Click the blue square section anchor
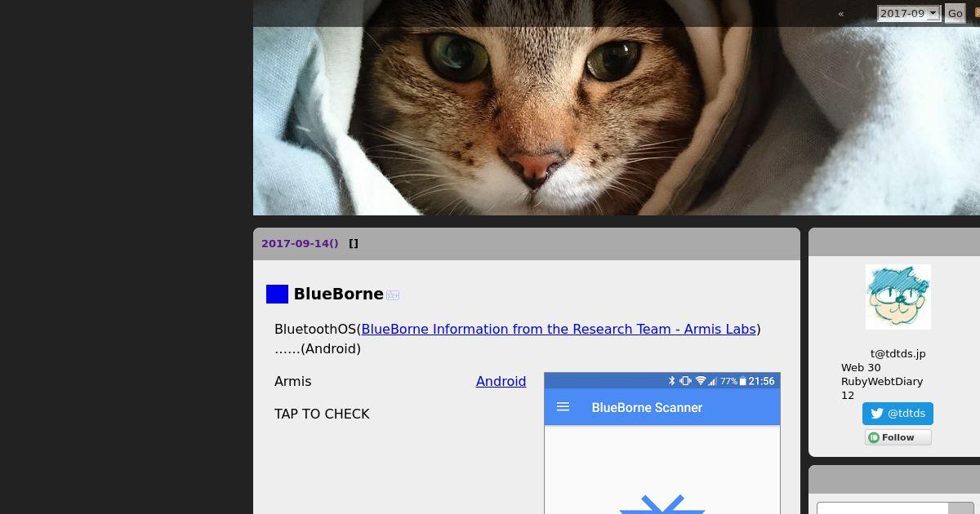Image resolution: width=980 pixels, height=514 pixels. coord(277,294)
